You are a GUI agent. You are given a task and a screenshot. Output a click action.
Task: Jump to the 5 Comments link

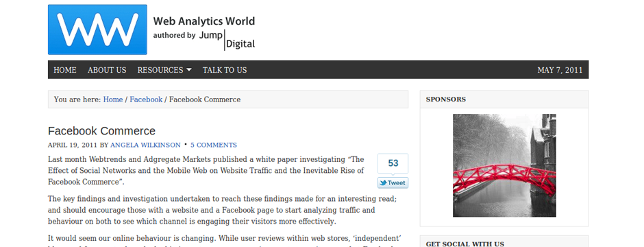(214, 145)
